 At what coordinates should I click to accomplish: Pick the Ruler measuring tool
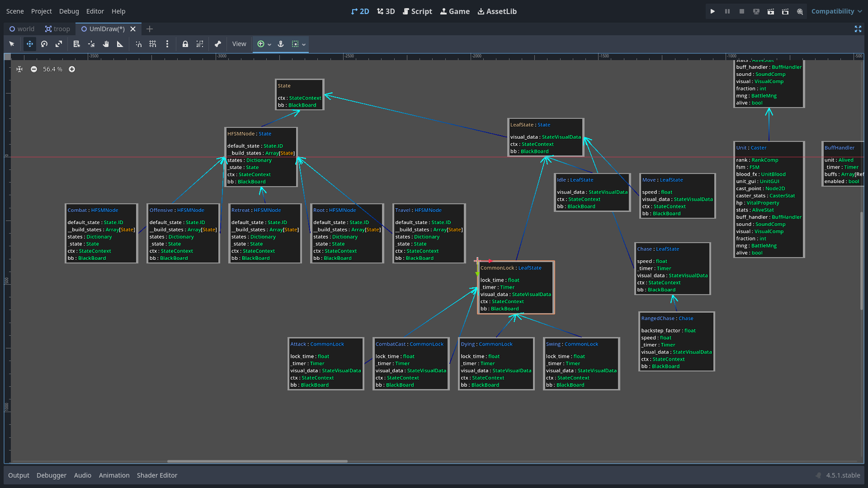[x=120, y=44]
